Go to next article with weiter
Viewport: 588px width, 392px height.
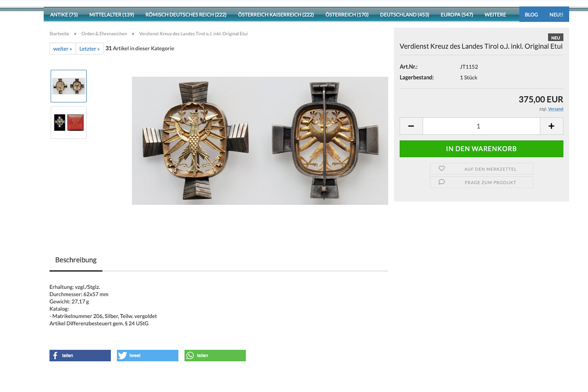[62, 49]
